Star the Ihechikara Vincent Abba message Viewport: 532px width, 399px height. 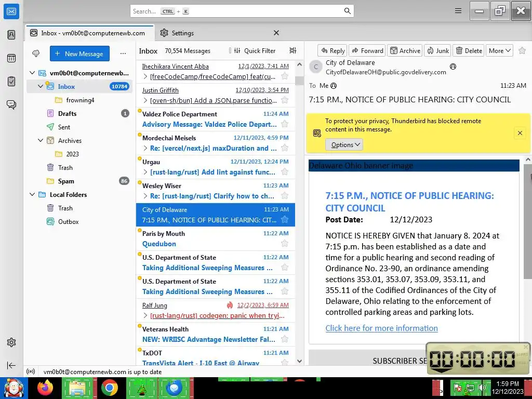coord(285,76)
